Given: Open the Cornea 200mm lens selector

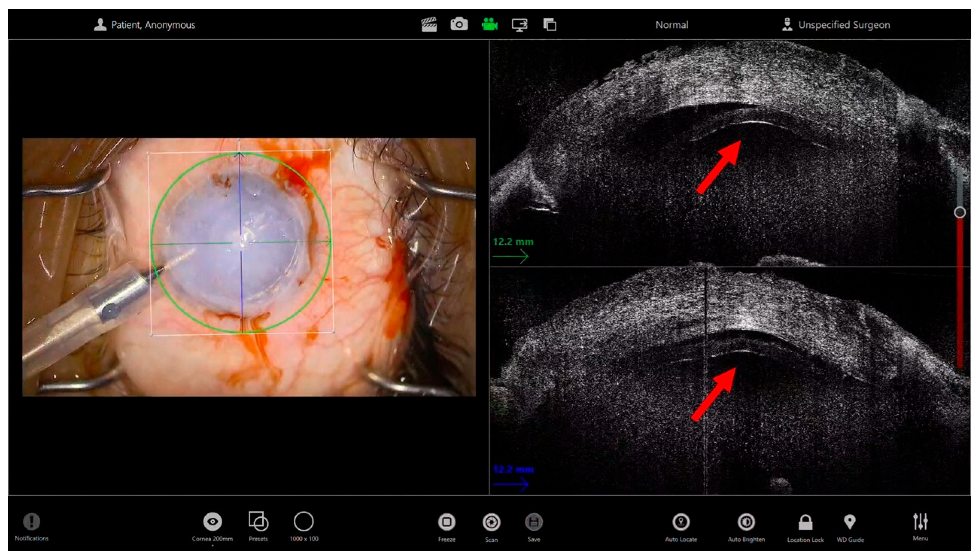Looking at the screenshot, I should pyautogui.click(x=212, y=522).
